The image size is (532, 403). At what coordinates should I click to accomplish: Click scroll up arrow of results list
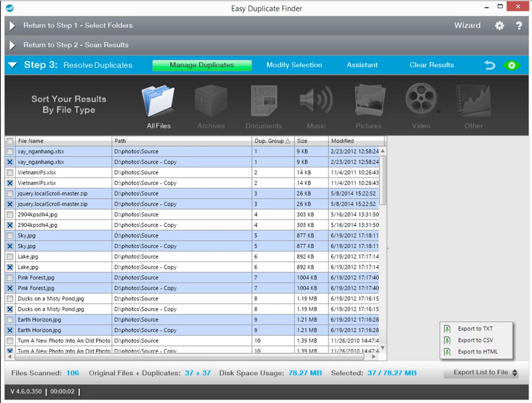[383, 150]
